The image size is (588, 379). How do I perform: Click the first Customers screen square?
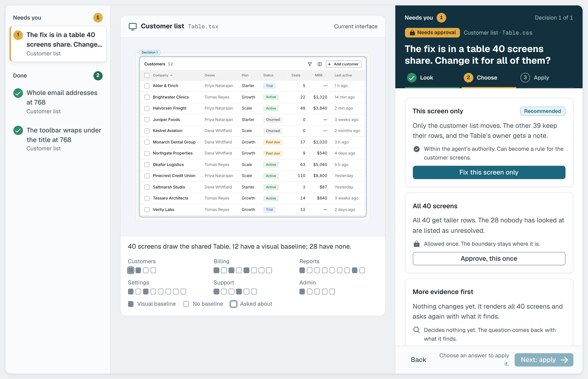(x=131, y=270)
